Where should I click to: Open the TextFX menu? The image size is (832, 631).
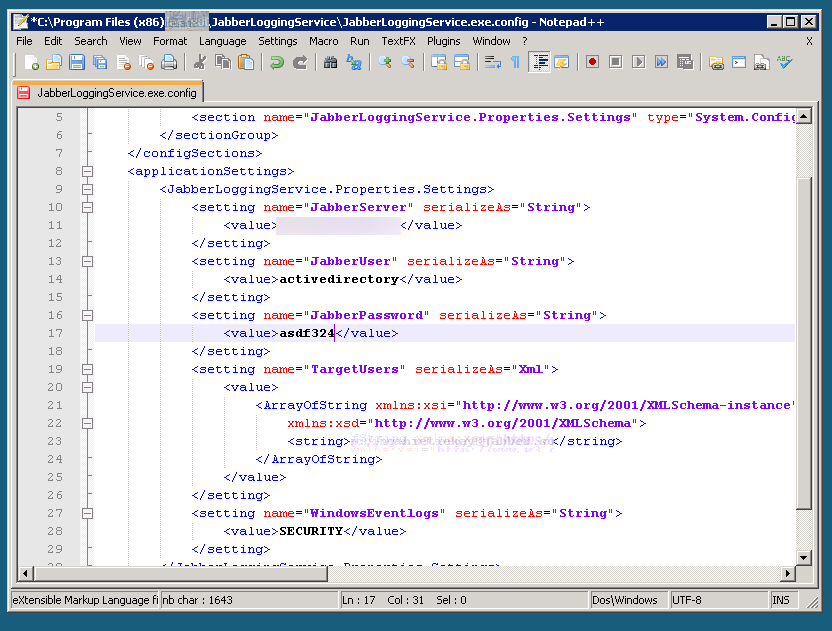[x=398, y=41]
